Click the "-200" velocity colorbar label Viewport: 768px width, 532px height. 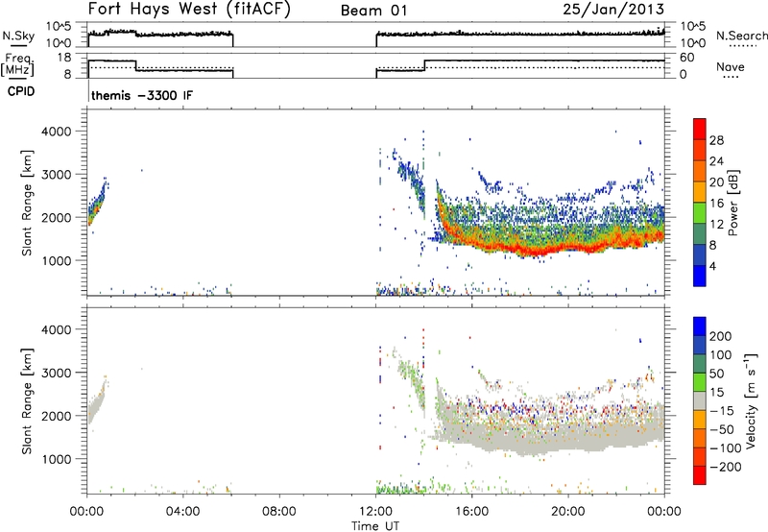726,467
